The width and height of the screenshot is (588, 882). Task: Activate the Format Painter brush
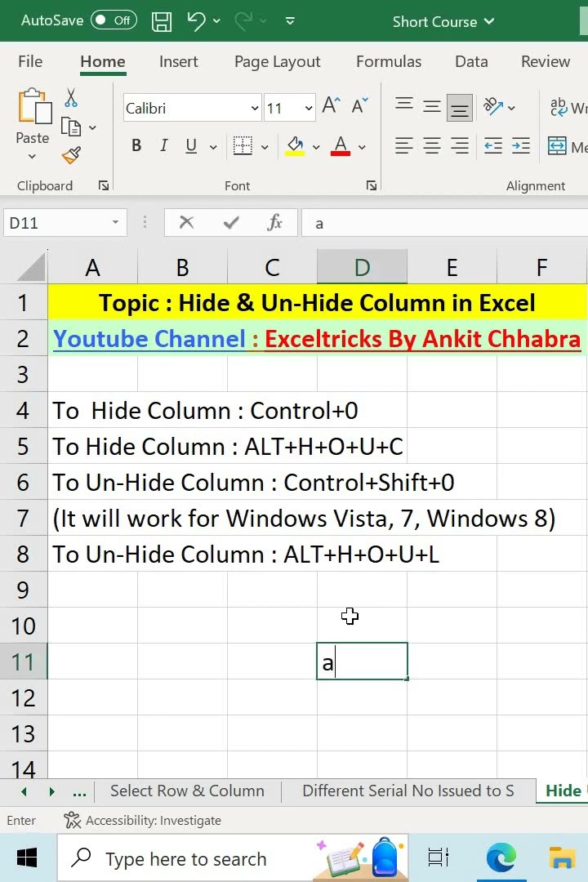71,154
